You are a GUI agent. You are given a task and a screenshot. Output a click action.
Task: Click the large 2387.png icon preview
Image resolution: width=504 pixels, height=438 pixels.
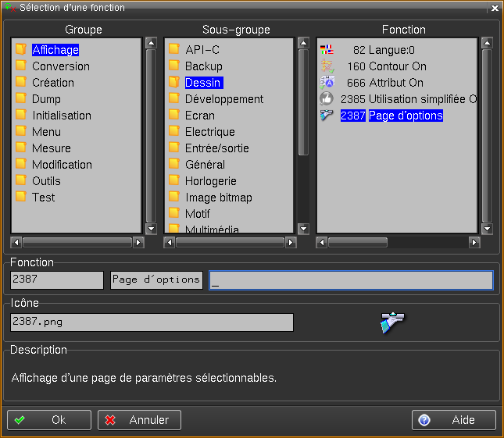tap(392, 322)
